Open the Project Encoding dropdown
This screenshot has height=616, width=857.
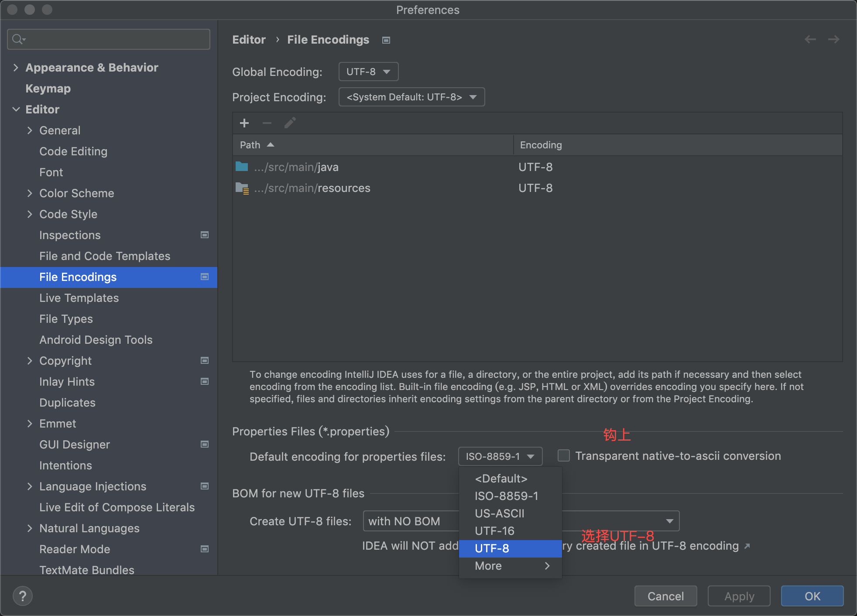(411, 97)
